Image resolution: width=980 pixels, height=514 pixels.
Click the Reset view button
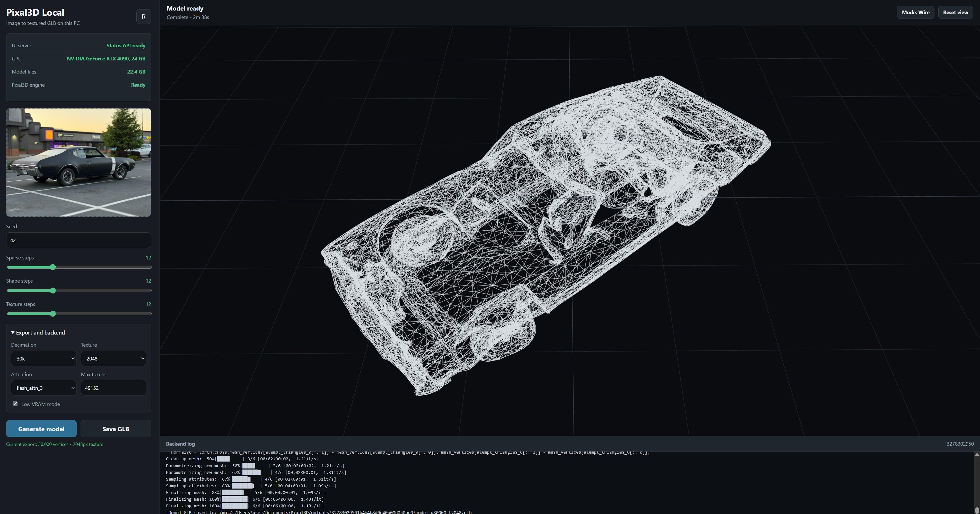(x=955, y=12)
